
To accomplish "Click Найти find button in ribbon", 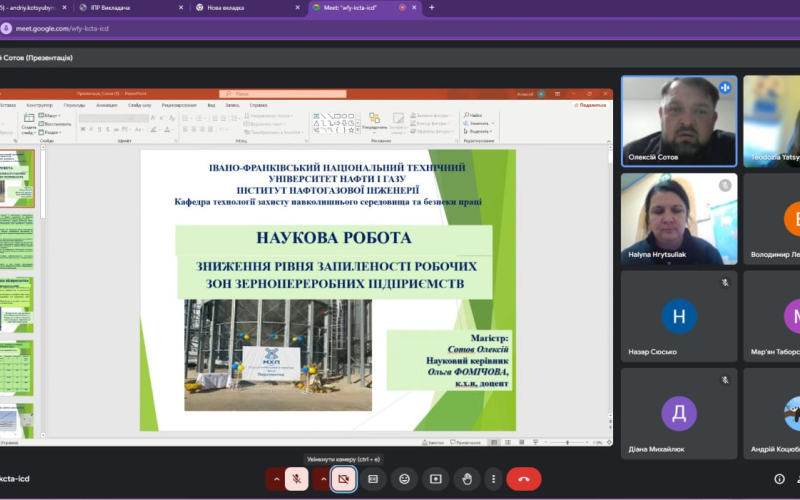I will pyautogui.click(x=473, y=115).
